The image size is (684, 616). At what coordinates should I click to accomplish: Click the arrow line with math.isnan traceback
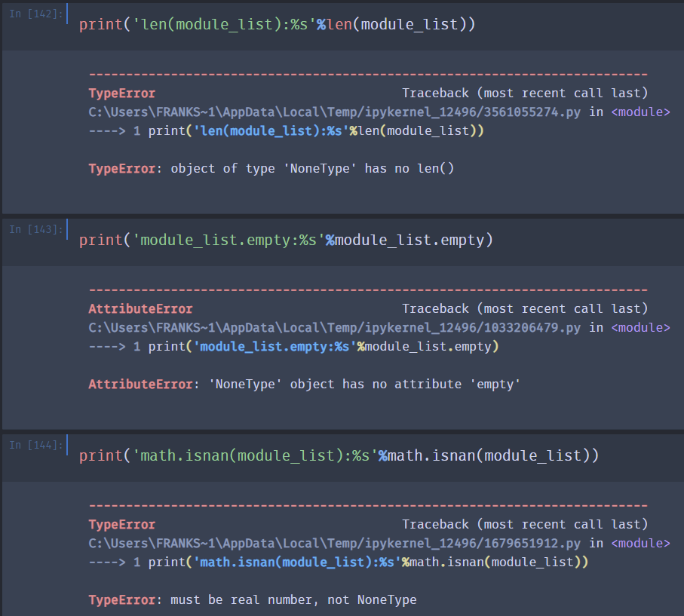click(x=338, y=562)
